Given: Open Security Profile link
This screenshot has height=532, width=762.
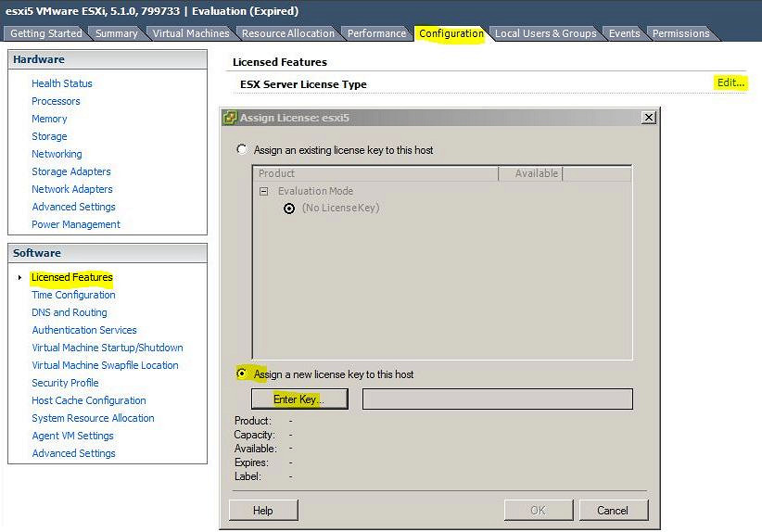Looking at the screenshot, I should pyautogui.click(x=65, y=383).
